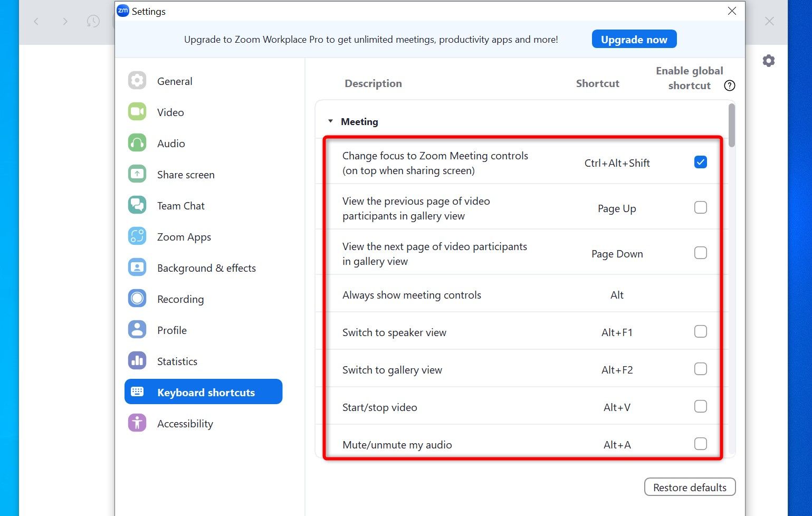Tick the Switch to speaker view checkbox

pos(700,332)
